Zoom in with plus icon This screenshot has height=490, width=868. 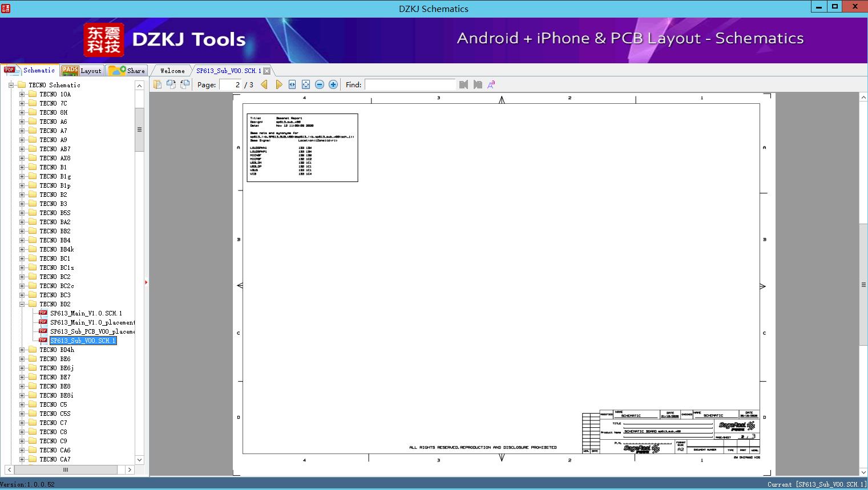(x=333, y=84)
